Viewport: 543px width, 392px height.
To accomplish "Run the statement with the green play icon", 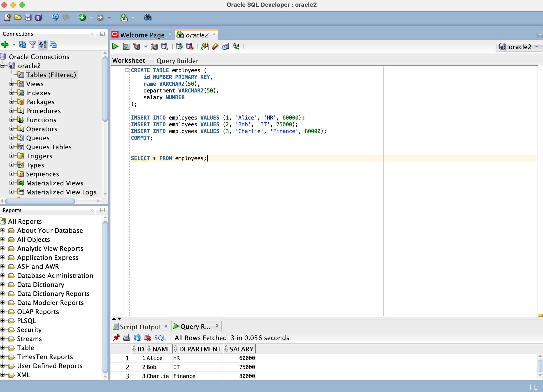I will pyautogui.click(x=115, y=46).
